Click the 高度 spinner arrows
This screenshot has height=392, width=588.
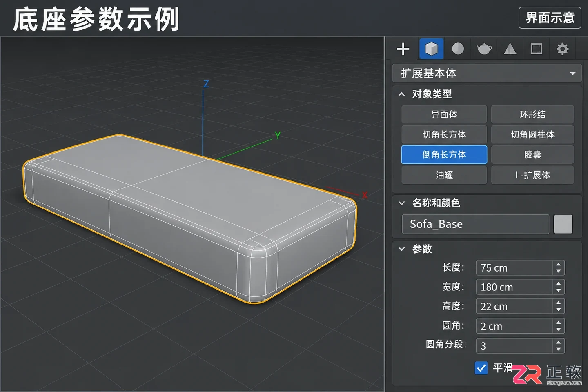(x=559, y=306)
